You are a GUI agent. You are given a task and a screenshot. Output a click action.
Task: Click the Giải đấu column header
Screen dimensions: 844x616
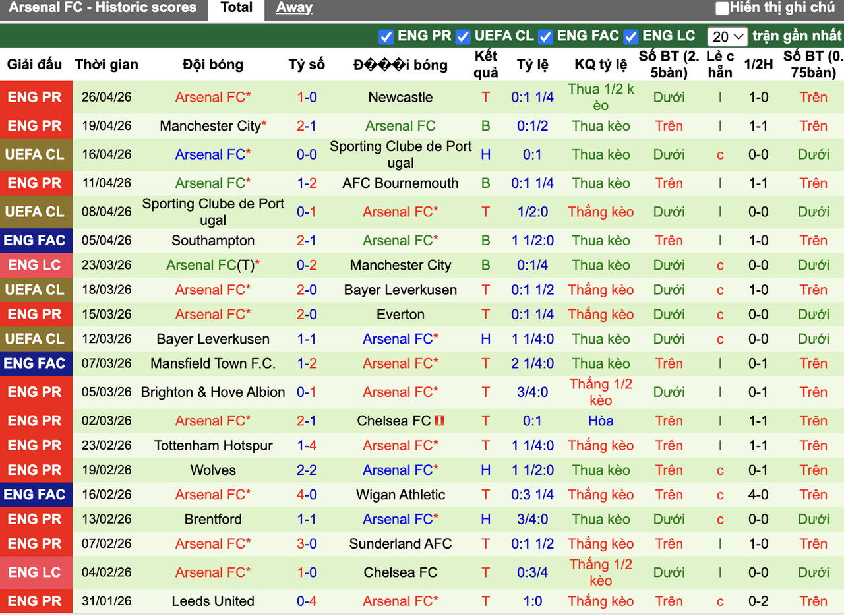click(x=34, y=64)
